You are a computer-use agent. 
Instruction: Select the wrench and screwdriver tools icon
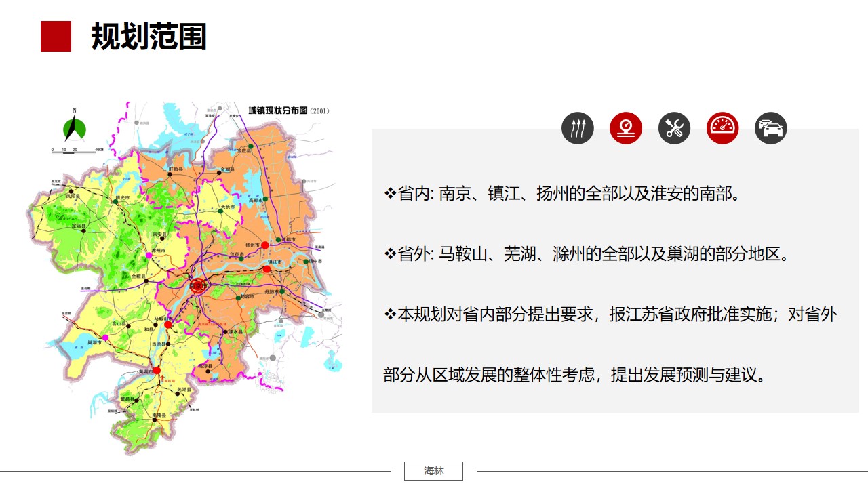pyautogui.click(x=674, y=128)
